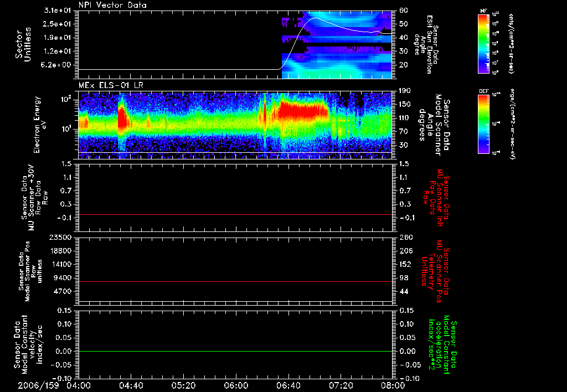
Task: Click the '04:00' time tick label
Action: coord(79,385)
